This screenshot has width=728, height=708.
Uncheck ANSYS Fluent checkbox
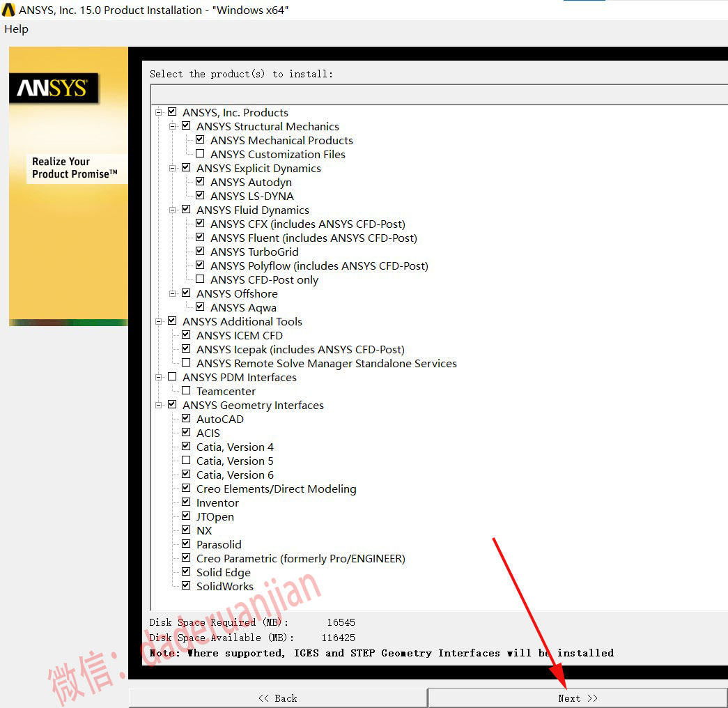click(x=200, y=238)
